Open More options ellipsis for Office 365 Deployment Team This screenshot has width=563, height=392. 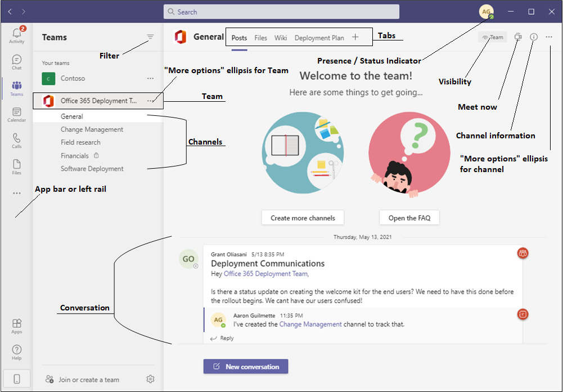click(x=150, y=101)
